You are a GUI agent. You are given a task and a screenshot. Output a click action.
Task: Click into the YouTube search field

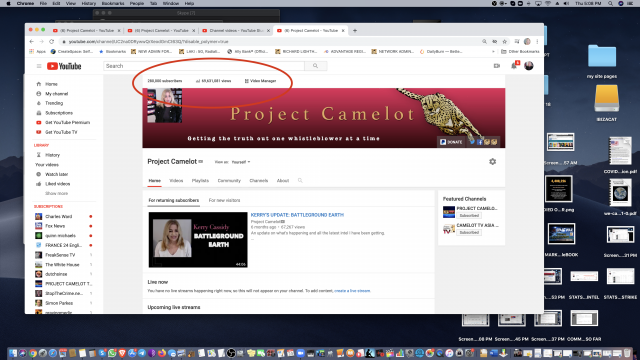pos(204,66)
